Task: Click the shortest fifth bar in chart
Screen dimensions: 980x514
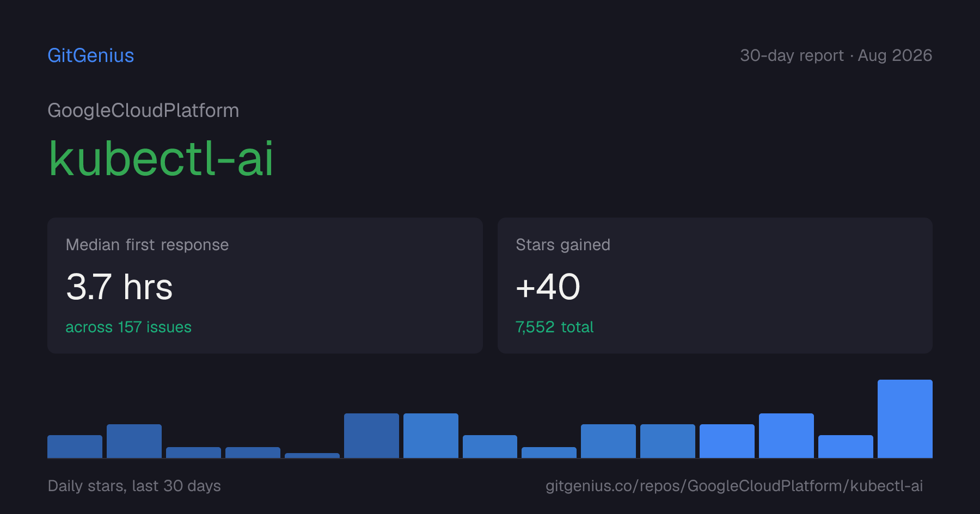Action: click(x=312, y=455)
